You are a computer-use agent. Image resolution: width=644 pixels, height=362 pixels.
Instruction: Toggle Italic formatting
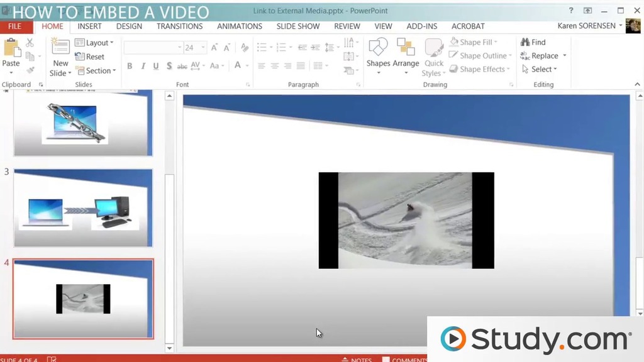pos(143,66)
